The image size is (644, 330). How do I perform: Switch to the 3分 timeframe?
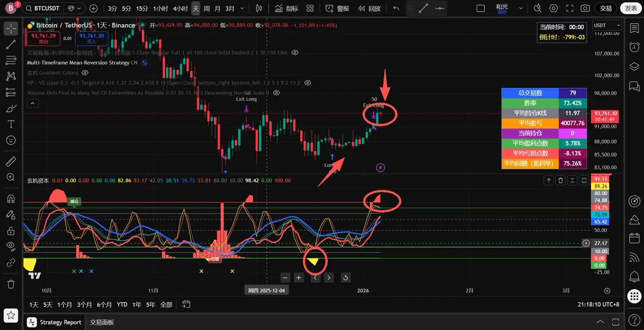click(113, 8)
